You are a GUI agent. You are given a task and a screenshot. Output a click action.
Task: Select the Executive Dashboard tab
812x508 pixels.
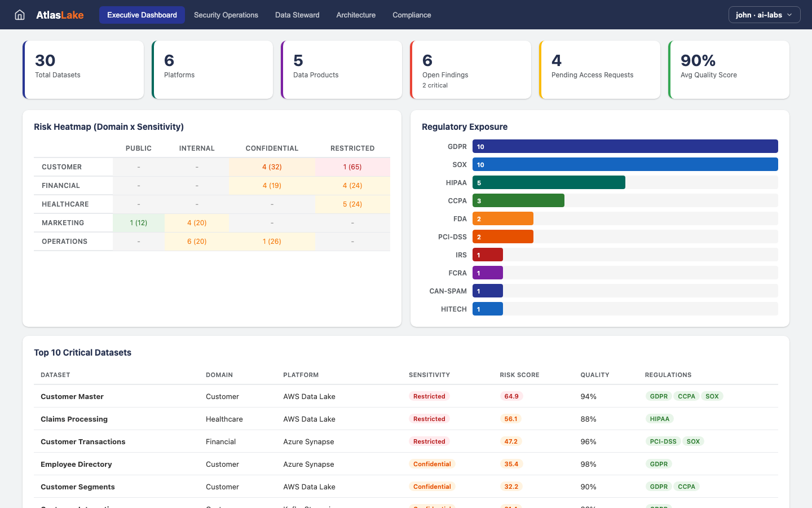point(142,15)
